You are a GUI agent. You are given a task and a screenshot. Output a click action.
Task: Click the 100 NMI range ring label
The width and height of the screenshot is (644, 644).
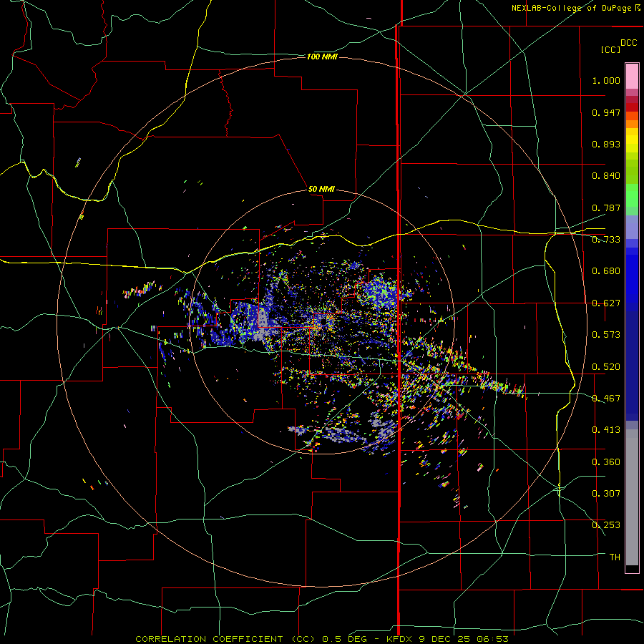coord(322,57)
